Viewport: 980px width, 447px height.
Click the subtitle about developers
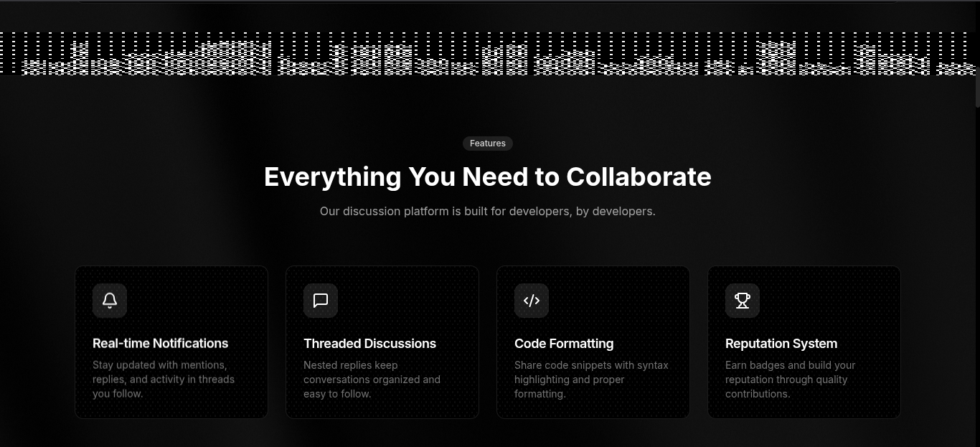click(488, 211)
